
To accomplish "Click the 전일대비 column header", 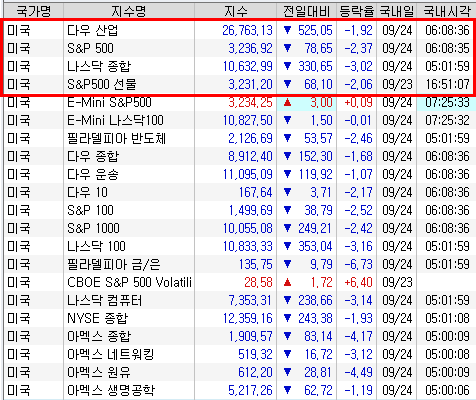I will click(306, 11).
